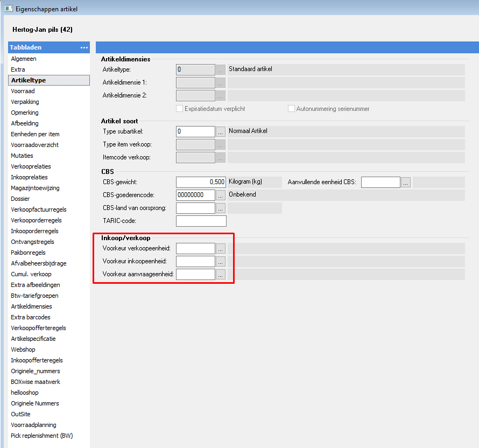This screenshot has height=448, width=479.
Task: Enable Autonummering serienummer checkbox
Action: pos(292,108)
